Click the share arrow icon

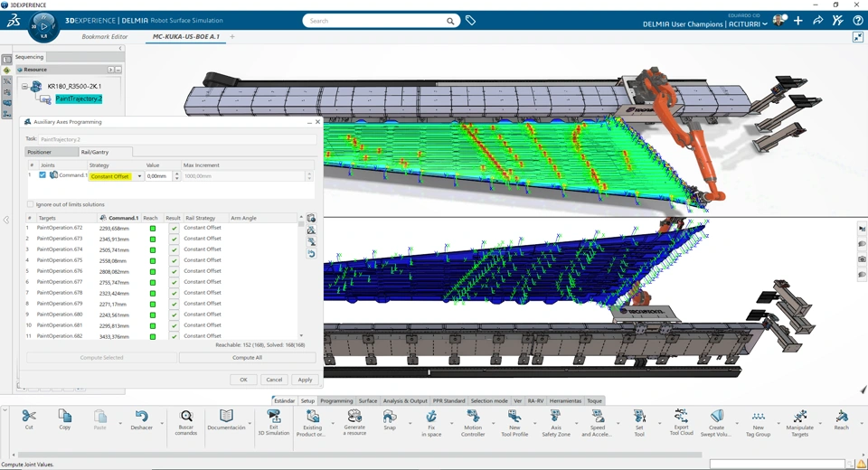tap(817, 21)
